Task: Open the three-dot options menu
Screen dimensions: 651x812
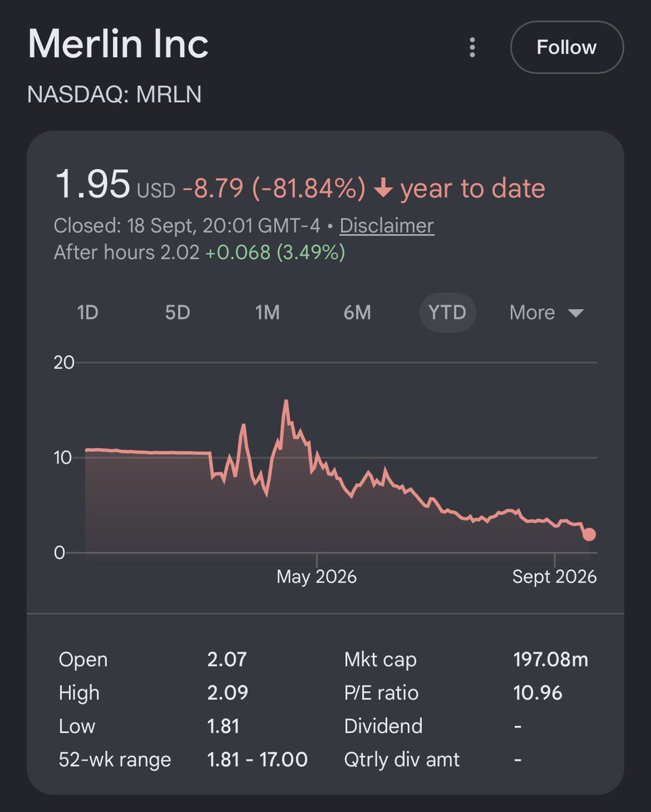Action: click(x=472, y=47)
